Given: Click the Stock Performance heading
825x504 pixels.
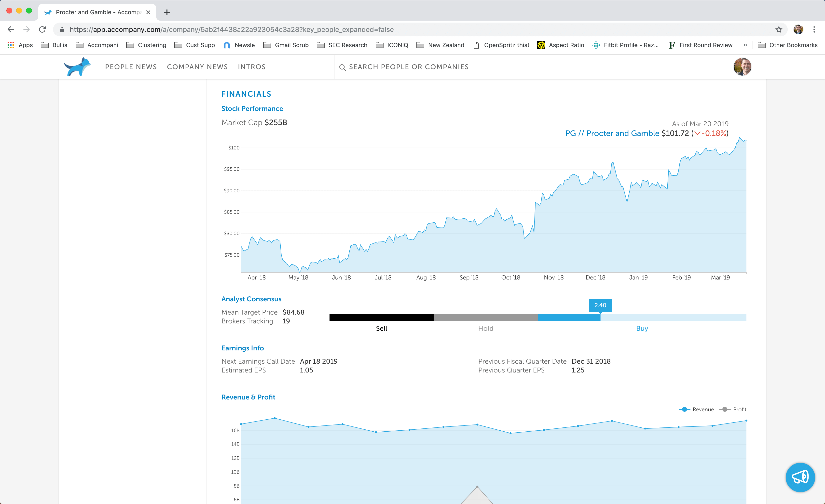Looking at the screenshot, I should 252,108.
